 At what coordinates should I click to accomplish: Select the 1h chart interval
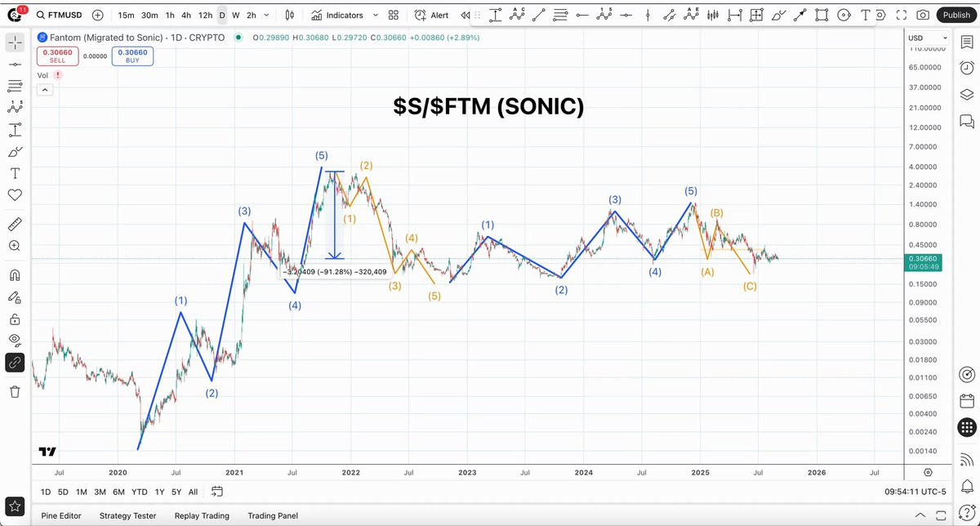click(170, 15)
